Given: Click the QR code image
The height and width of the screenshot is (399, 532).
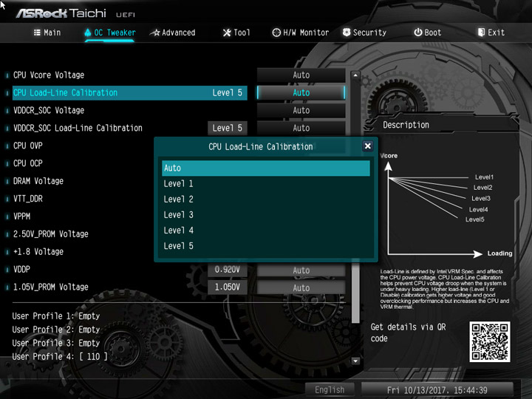Looking at the screenshot, I should [490, 341].
